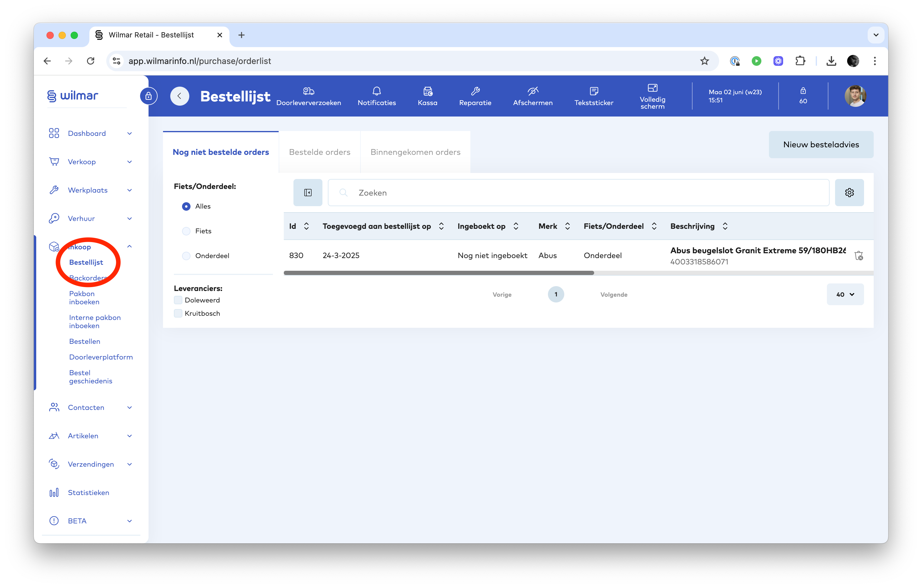This screenshot has height=588, width=922.
Task: Enable the Kruitbosch supplier filter
Action: [178, 314]
